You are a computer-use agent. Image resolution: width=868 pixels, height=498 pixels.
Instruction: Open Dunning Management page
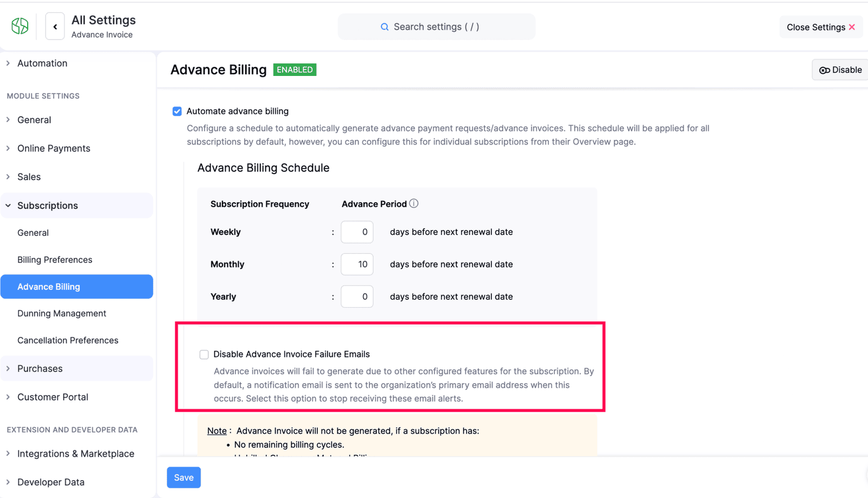62,313
